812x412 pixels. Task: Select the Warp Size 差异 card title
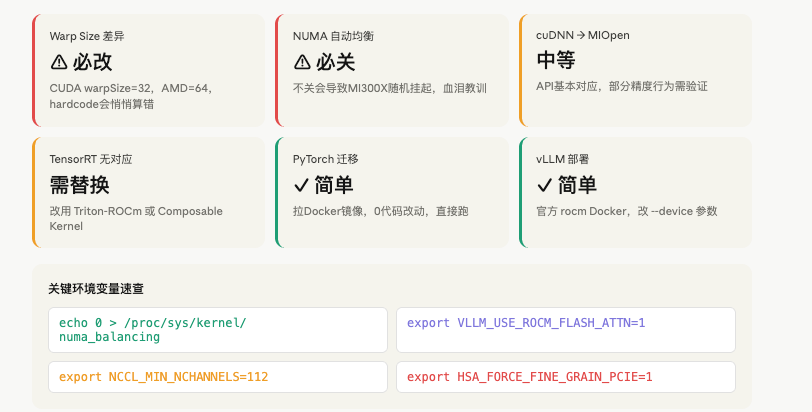[x=87, y=36]
